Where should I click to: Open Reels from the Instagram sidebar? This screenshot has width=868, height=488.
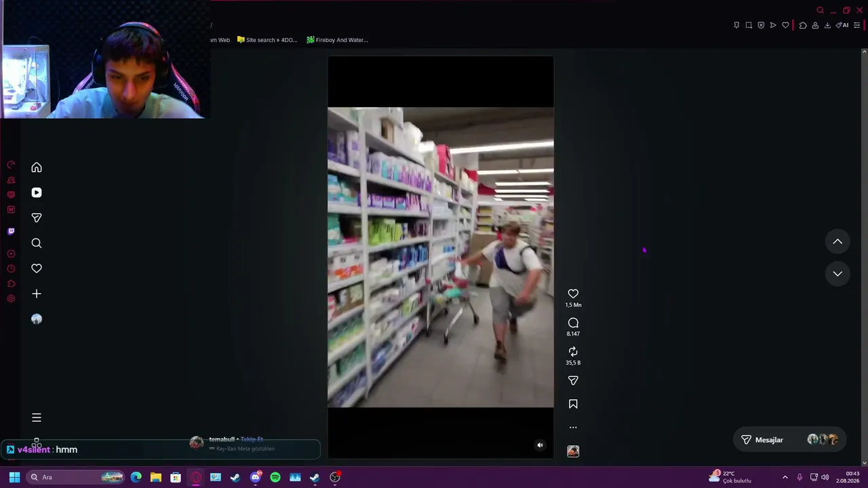click(37, 192)
